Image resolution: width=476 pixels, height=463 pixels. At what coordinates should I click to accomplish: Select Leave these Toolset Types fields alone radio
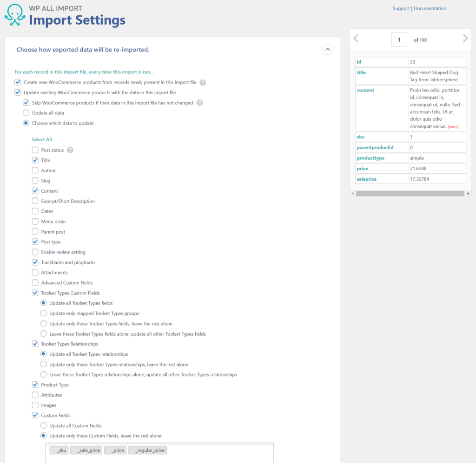[44, 334]
